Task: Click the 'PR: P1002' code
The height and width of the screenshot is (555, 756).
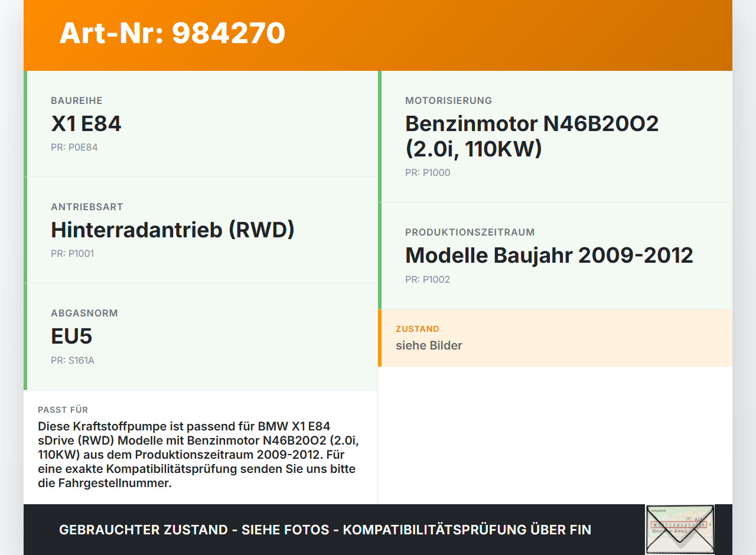Action: 428,279
